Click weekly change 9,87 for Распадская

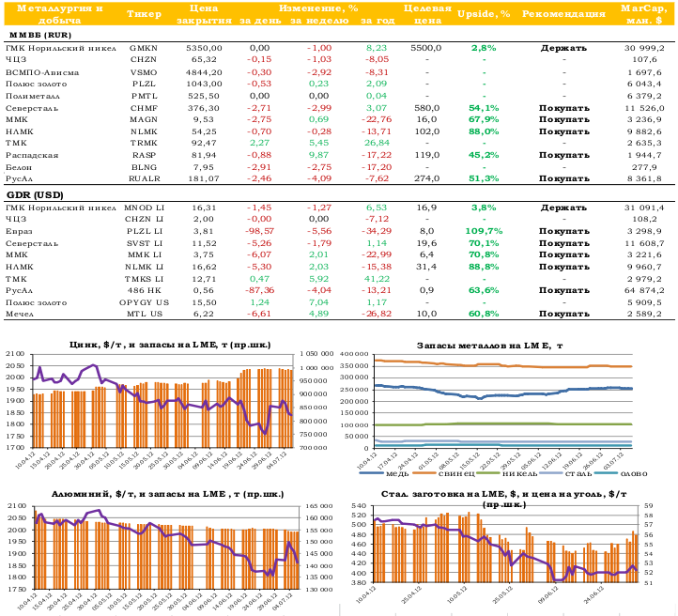click(x=319, y=155)
